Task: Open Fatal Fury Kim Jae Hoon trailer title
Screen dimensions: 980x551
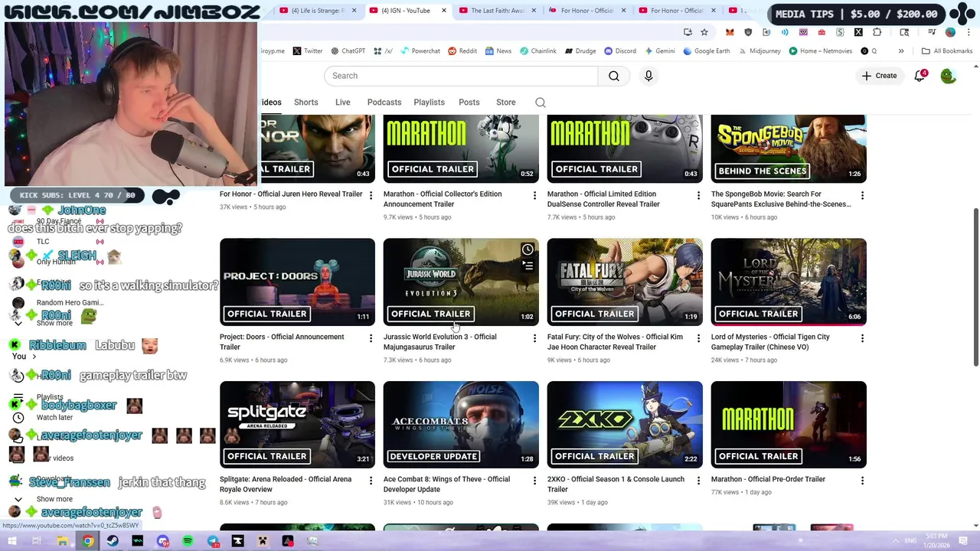Action: coord(615,342)
